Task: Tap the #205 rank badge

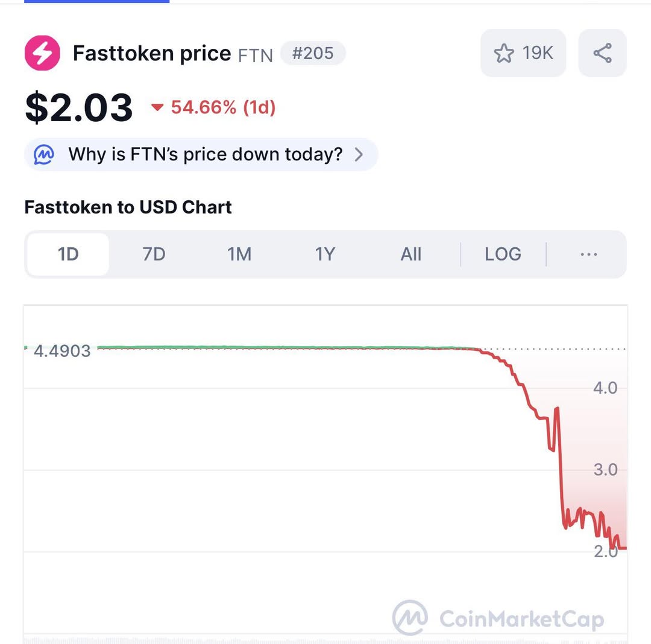Action: 312,53
